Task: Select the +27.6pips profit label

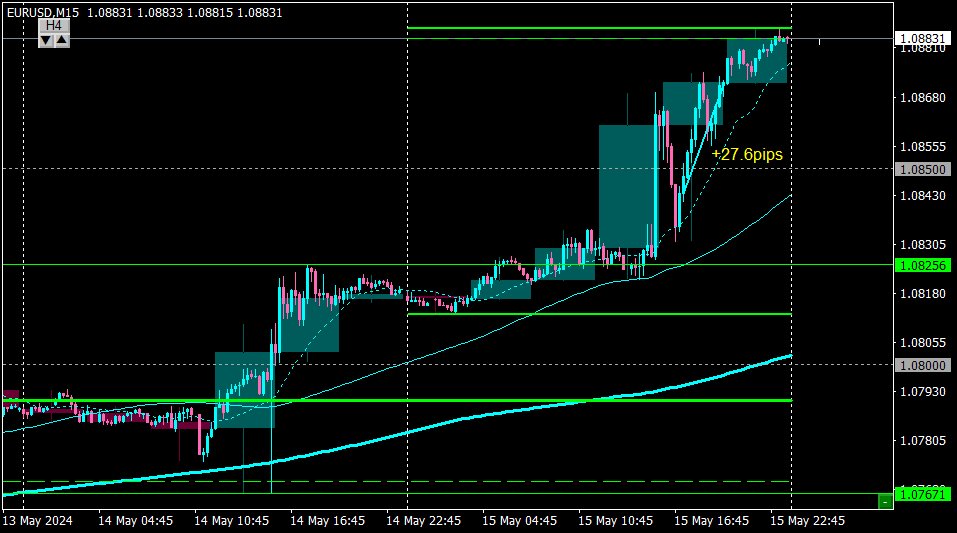Action: click(747, 154)
